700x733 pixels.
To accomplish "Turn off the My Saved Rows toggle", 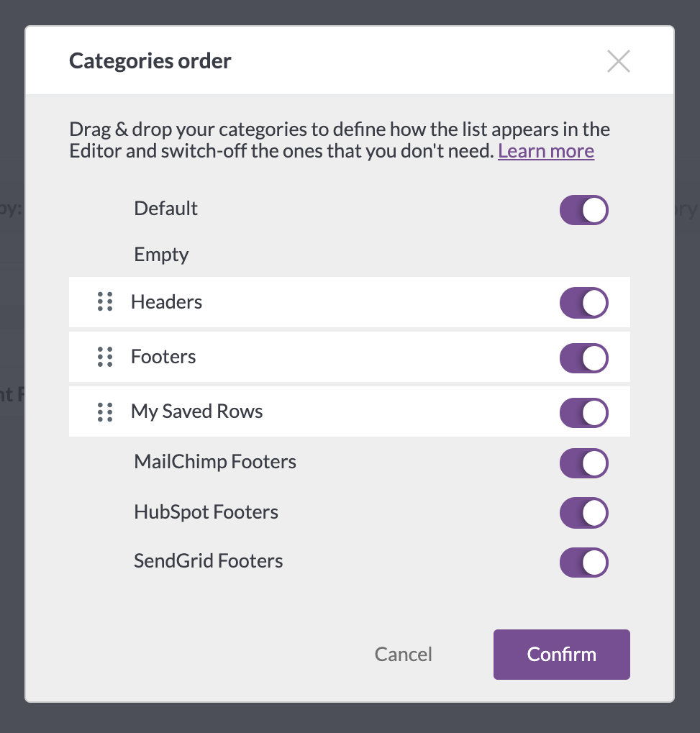I will click(x=584, y=413).
